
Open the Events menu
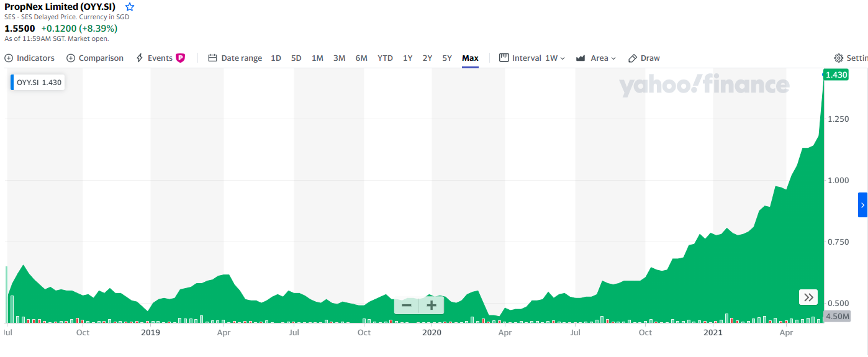(x=160, y=58)
